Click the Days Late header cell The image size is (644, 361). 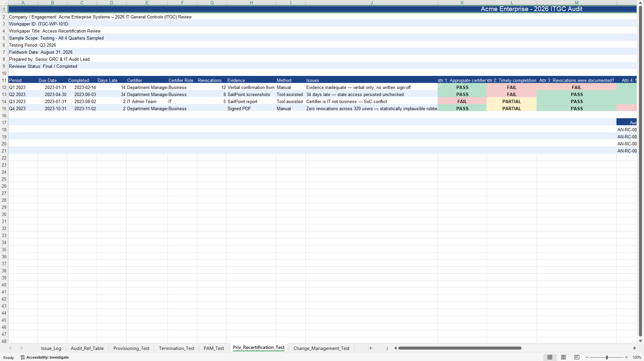click(x=111, y=80)
